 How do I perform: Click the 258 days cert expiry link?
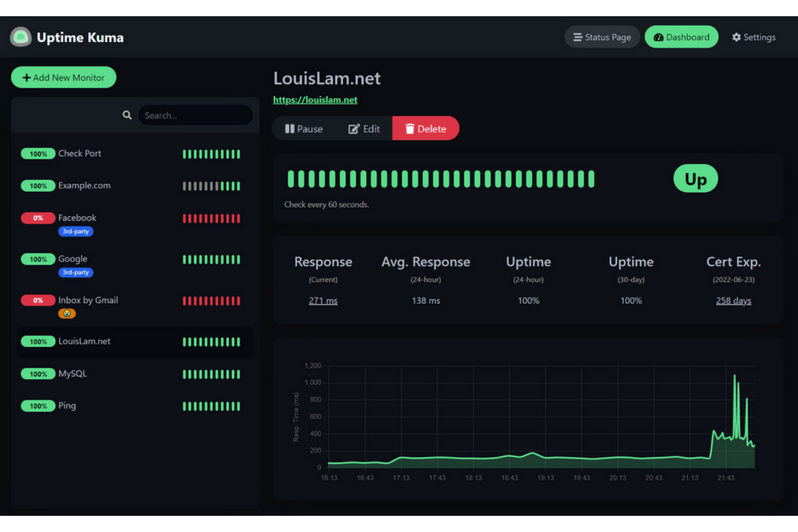click(733, 300)
